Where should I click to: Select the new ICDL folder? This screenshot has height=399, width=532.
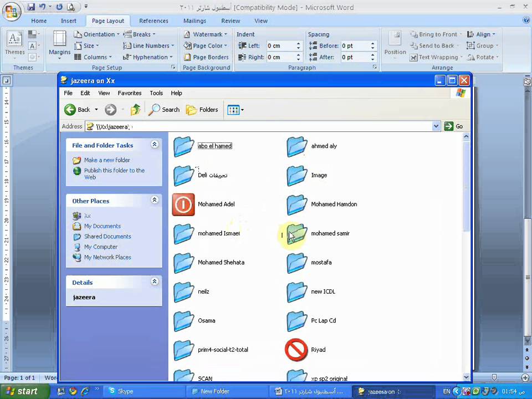pyautogui.click(x=311, y=292)
